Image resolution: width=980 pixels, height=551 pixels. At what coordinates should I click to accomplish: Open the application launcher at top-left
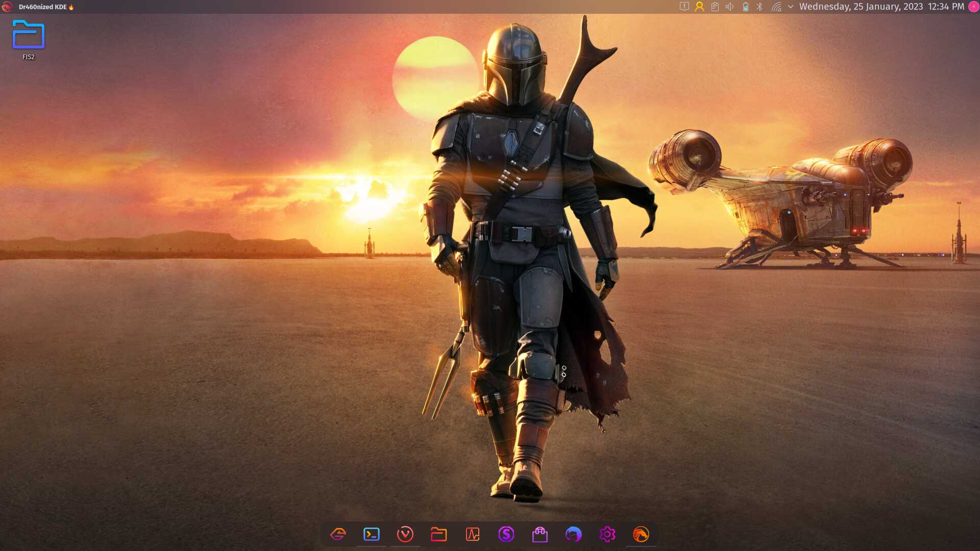click(x=7, y=7)
